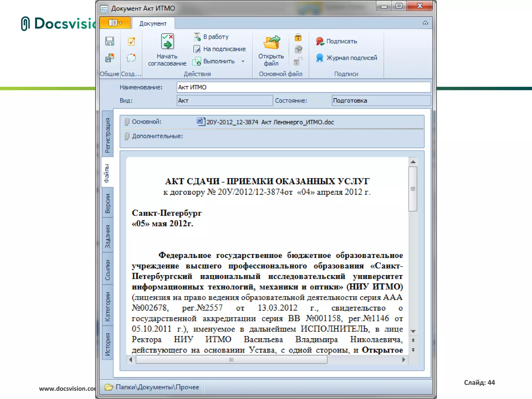
Task: Open the orange application menu button
Action: coord(115,23)
